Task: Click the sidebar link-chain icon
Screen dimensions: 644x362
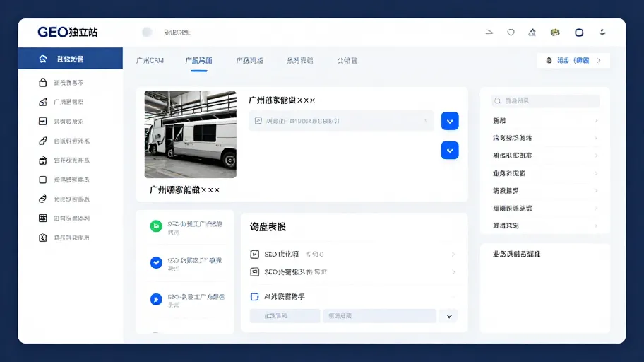Action: (x=42, y=141)
